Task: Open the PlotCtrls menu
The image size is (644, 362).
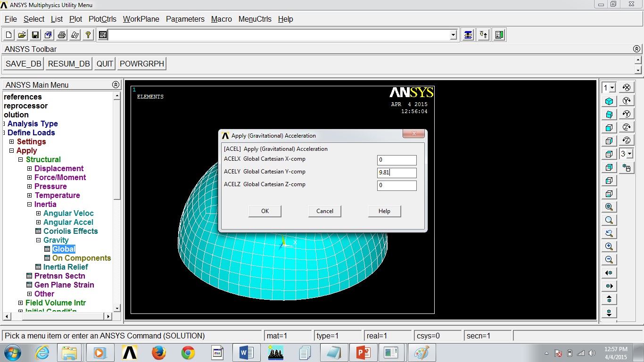Action: [x=102, y=19]
